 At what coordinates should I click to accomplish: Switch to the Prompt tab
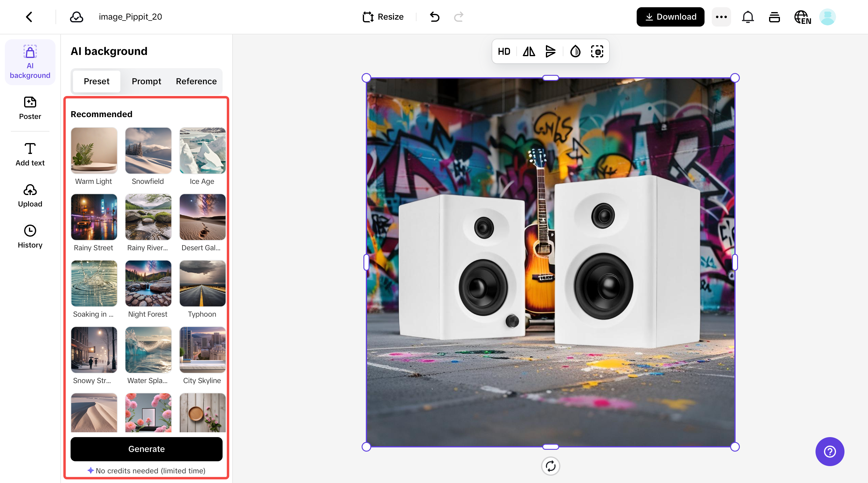(x=146, y=81)
